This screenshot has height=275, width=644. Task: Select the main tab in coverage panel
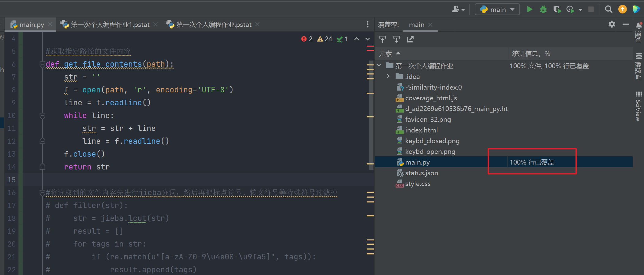pos(417,25)
